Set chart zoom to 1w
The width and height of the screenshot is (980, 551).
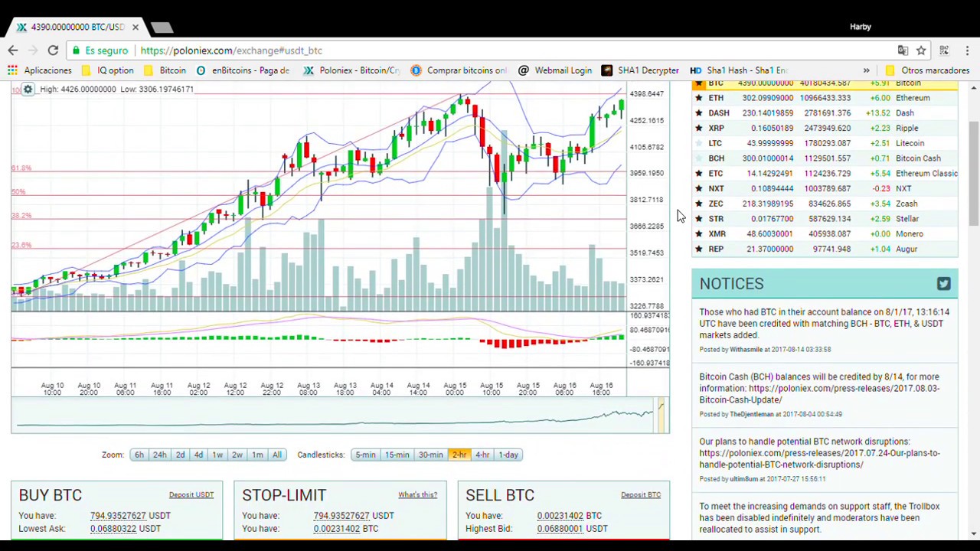click(217, 455)
